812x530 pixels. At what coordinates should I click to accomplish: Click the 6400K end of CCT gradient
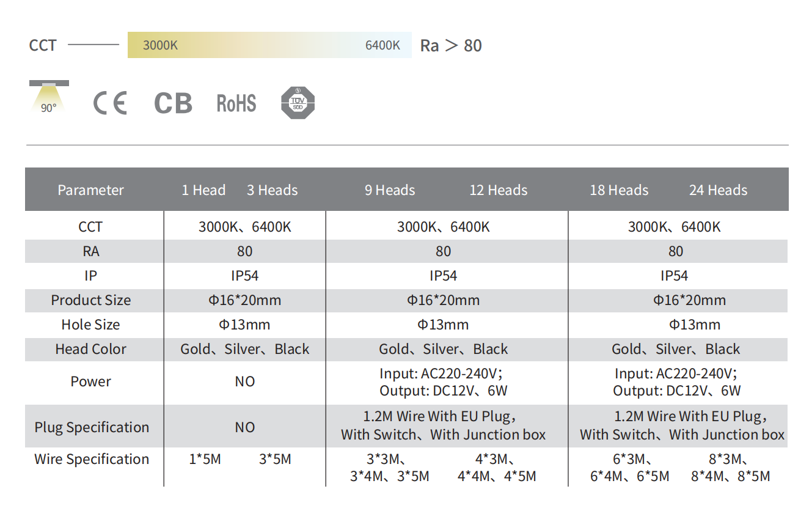coord(382,45)
